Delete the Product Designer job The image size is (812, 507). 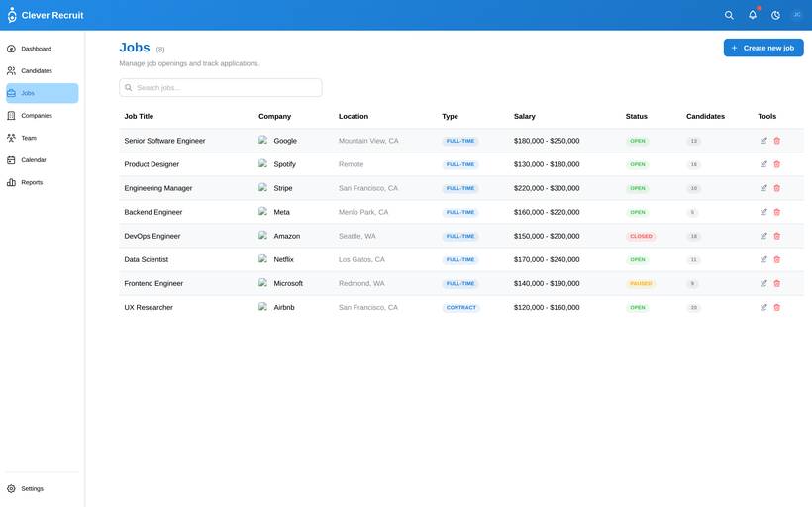pos(776,164)
